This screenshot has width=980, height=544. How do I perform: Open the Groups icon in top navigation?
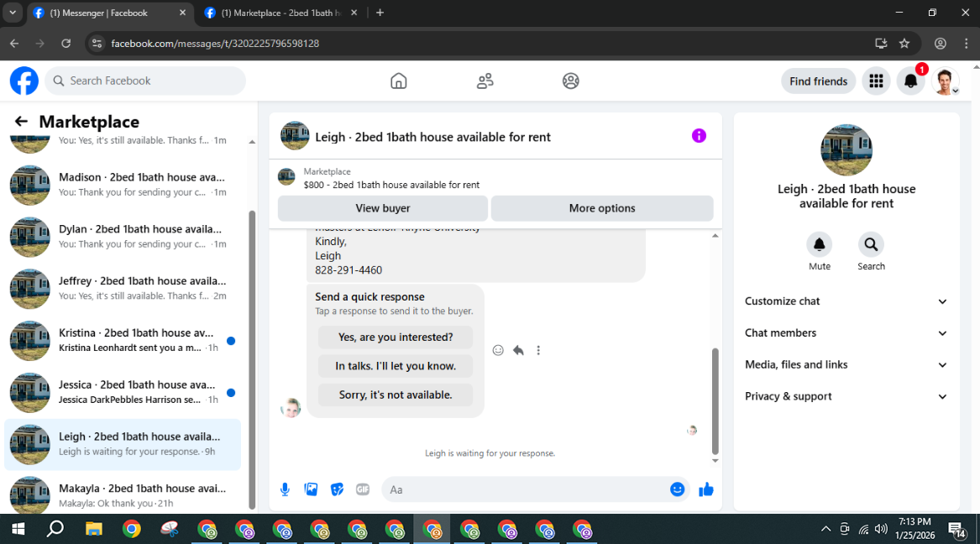[x=571, y=81]
